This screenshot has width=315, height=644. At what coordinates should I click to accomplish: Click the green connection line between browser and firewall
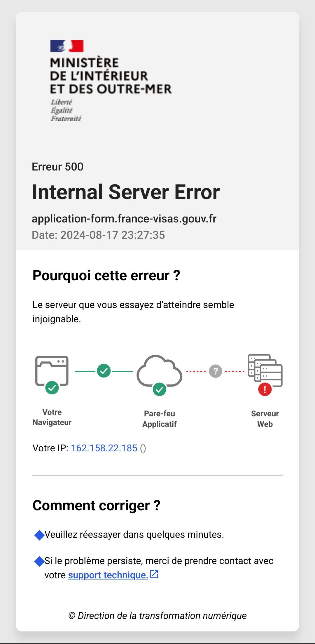pyautogui.click(x=86, y=371)
